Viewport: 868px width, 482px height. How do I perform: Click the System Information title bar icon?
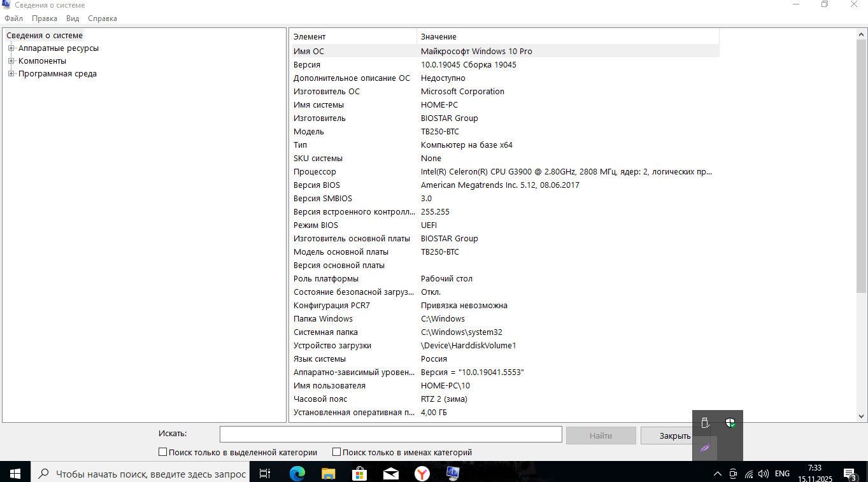pos(6,4)
